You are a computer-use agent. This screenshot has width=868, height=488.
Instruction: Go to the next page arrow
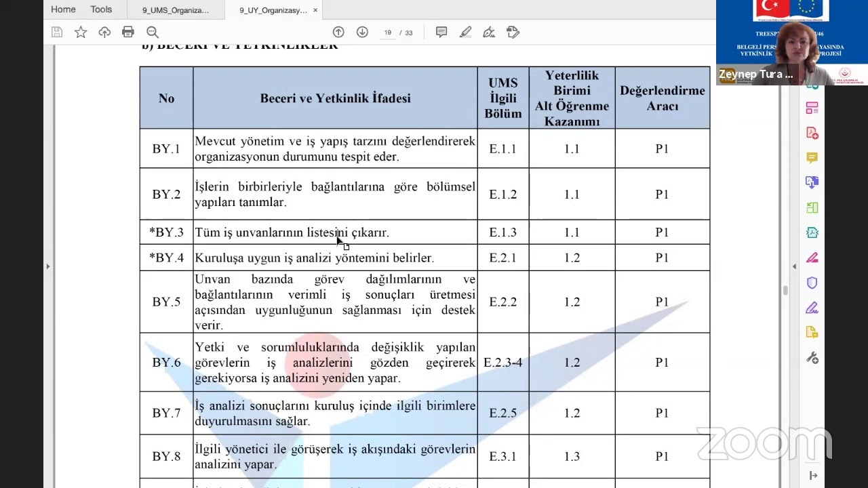(362, 32)
